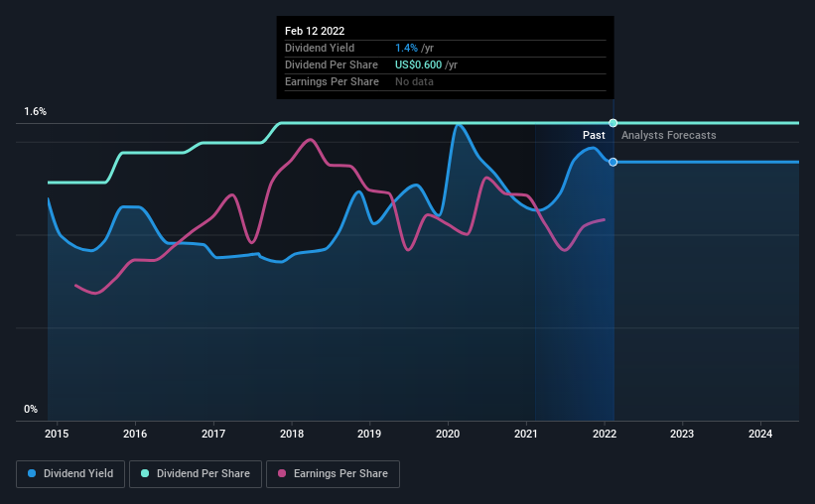Screen dimensions: 815x504
Task: Click the 'Feb 12 2022' tooltip date
Action: tap(315, 31)
